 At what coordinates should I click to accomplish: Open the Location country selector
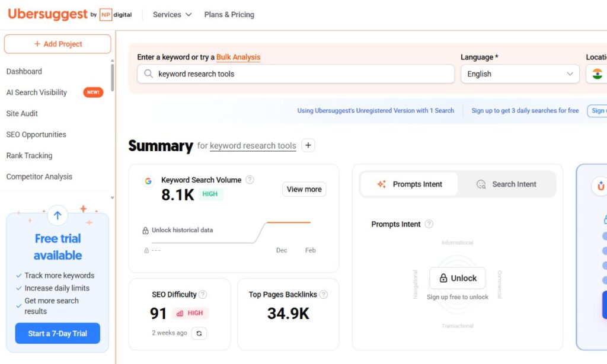(x=597, y=74)
